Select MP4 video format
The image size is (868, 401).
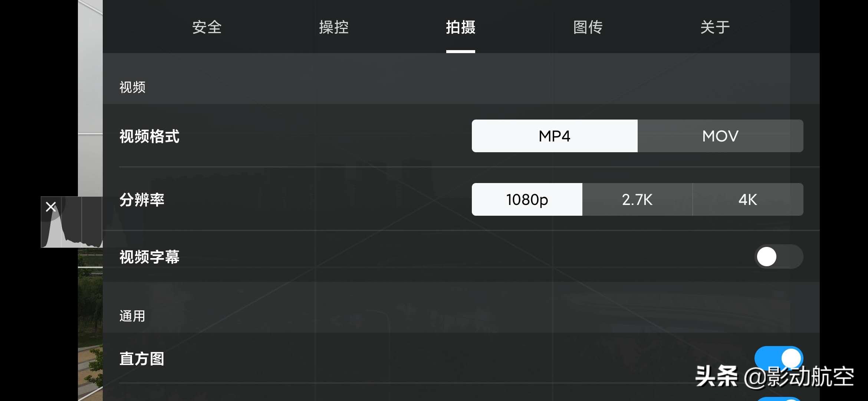click(x=554, y=136)
